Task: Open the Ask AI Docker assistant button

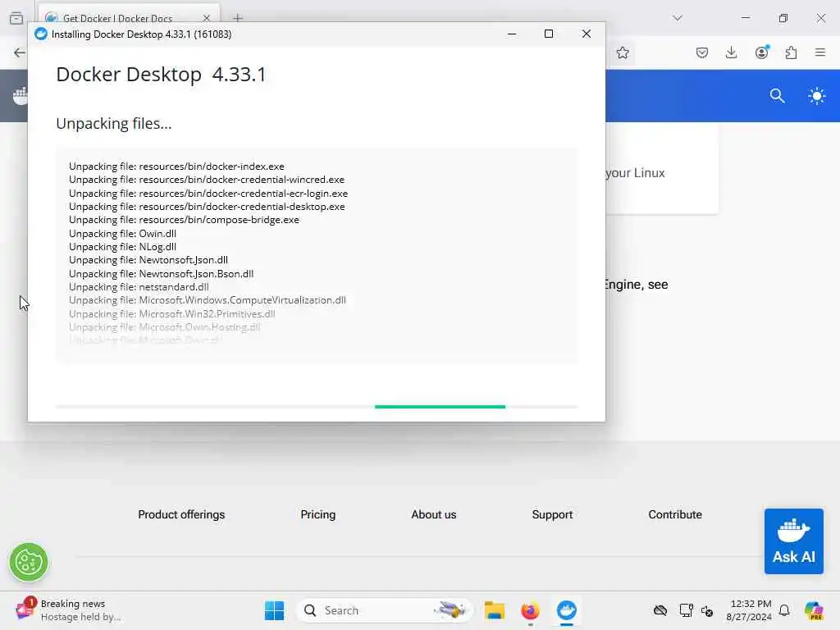Action: (x=793, y=541)
